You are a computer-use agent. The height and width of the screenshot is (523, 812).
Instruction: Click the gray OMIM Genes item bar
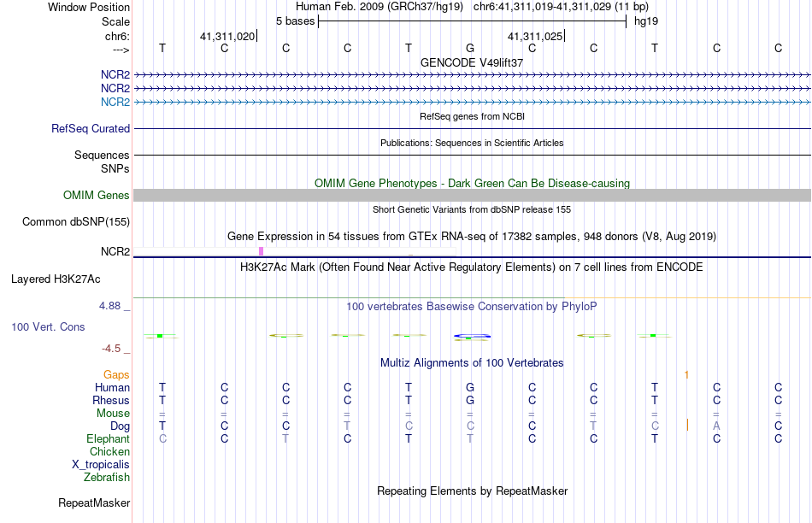tap(472, 195)
